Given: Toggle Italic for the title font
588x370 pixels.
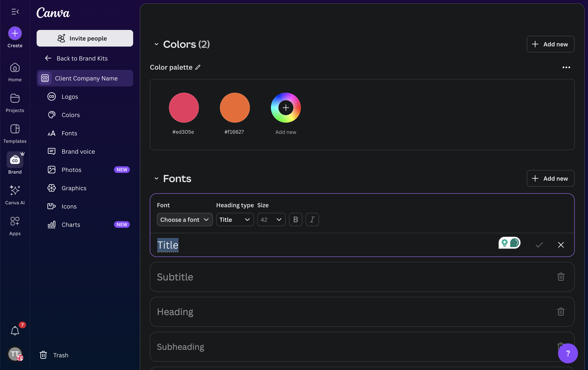Looking at the screenshot, I should 312,220.
